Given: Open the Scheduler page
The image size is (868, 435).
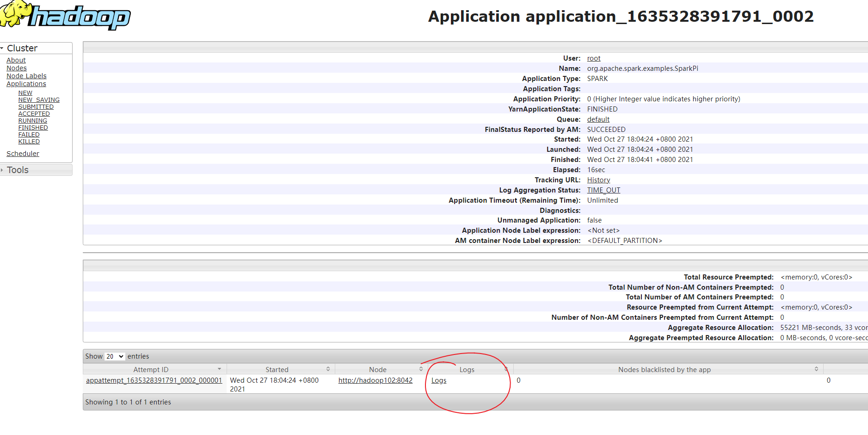Looking at the screenshot, I should click(23, 154).
